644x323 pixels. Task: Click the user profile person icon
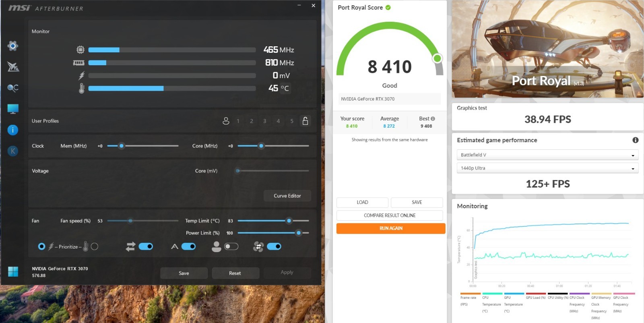tap(226, 121)
